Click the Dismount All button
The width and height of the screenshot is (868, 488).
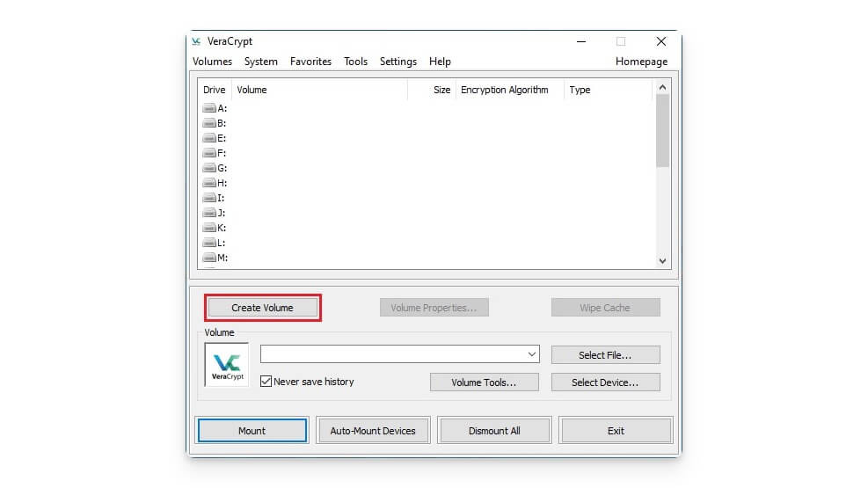[494, 431]
